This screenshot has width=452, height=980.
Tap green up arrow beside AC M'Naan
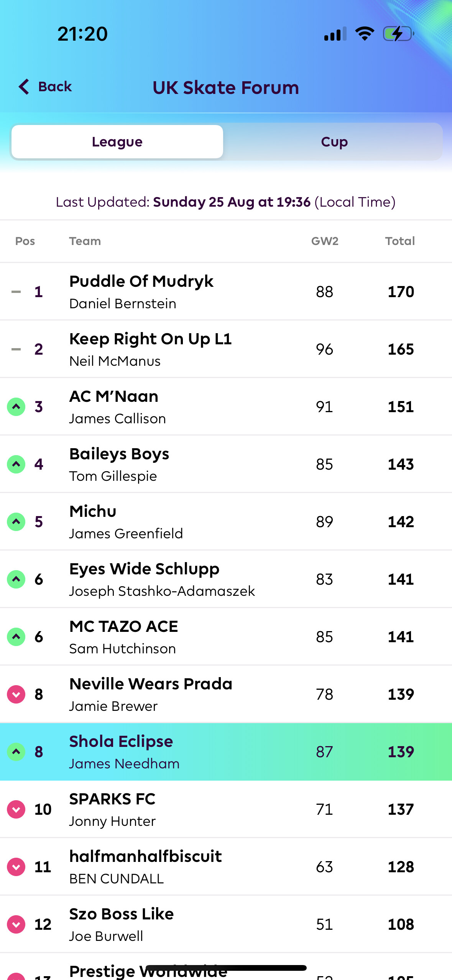(16, 406)
